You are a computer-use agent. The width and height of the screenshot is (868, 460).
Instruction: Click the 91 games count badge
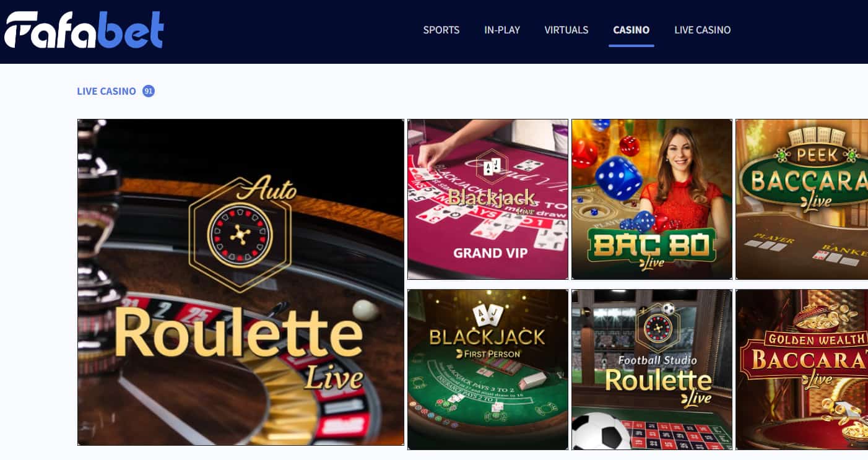click(148, 91)
